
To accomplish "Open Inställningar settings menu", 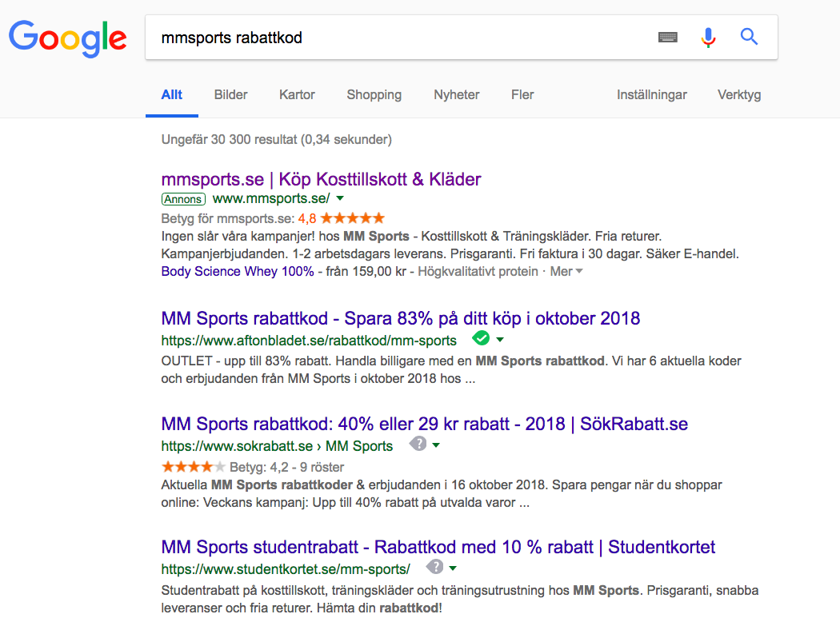I will click(x=651, y=95).
